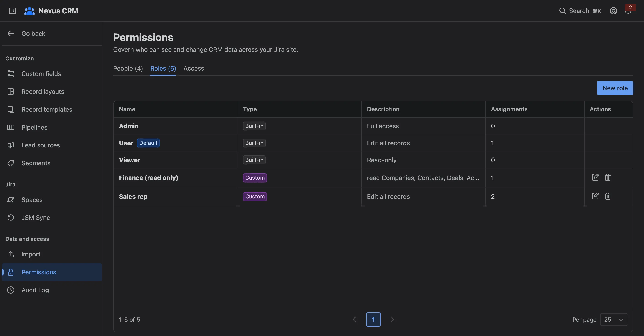644x336 pixels.
Task: Delete the Sales rep role
Action: (608, 196)
